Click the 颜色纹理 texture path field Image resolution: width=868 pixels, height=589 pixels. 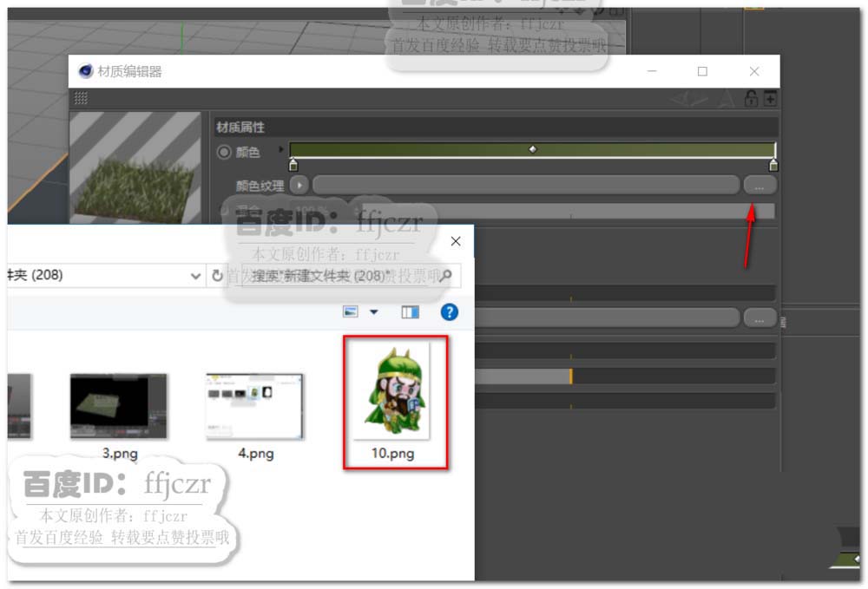point(526,186)
